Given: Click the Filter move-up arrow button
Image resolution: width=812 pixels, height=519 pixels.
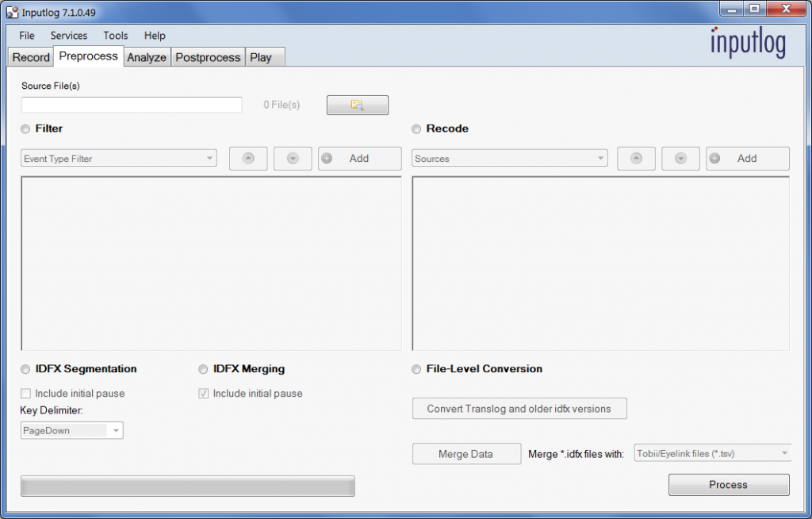Looking at the screenshot, I should coord(248,159).
